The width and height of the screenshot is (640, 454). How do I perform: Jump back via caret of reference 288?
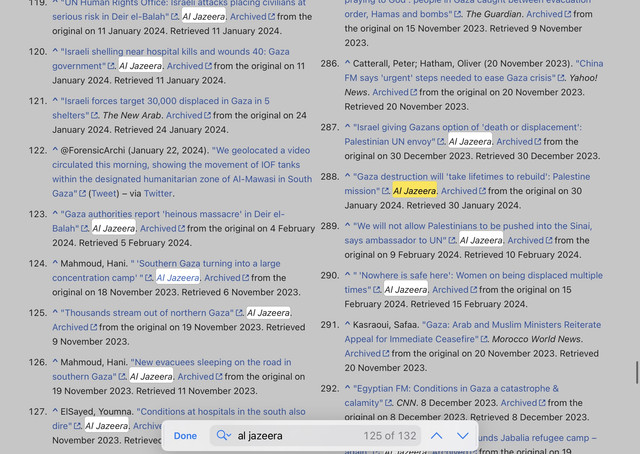click(347, 176)
